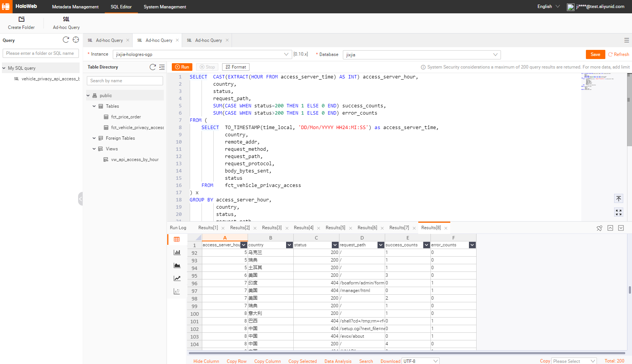Screen dimensions: 632x364
Task: Switch to bar chart view
Action: pyautogui.click(x=177, y=252)
